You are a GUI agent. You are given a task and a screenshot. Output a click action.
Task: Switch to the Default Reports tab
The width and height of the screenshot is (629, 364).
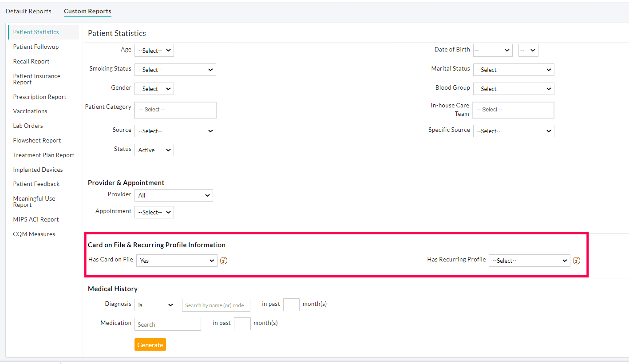pyautogui.click(x=28, y=11)
